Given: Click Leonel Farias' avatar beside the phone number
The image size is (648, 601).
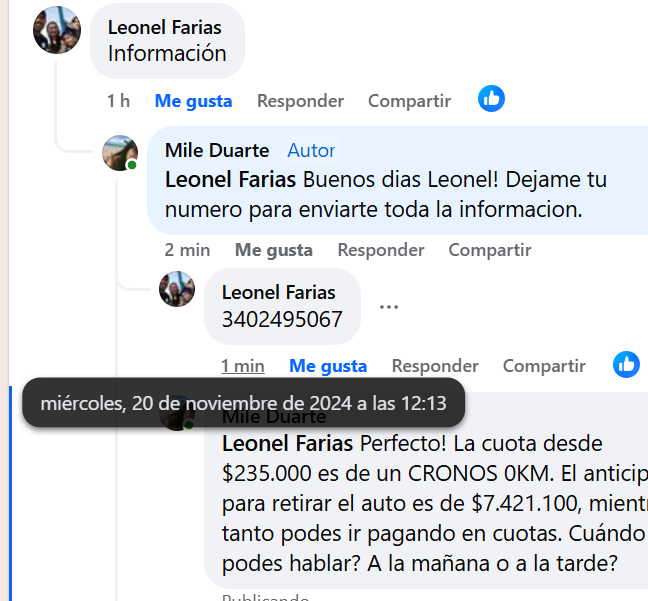Looking at the screenshot, I should [177, 289].
